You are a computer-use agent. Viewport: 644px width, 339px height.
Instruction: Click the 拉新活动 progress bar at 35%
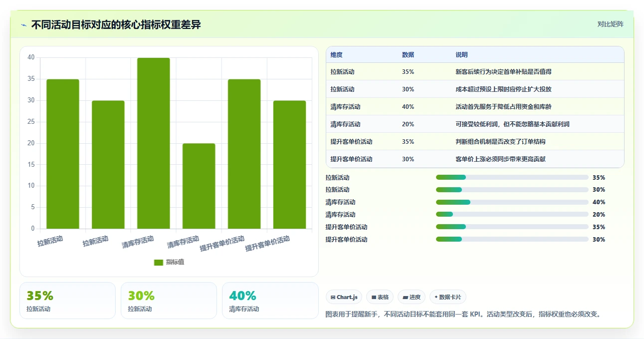(512, 177)
